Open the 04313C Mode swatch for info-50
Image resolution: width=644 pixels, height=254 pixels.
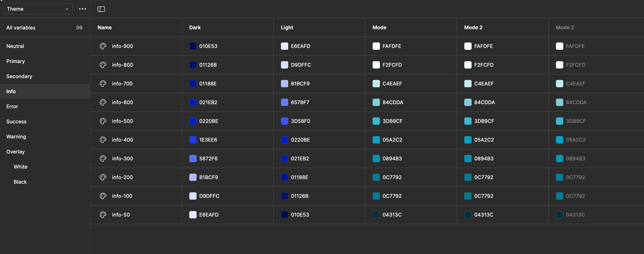pos(376,215)
